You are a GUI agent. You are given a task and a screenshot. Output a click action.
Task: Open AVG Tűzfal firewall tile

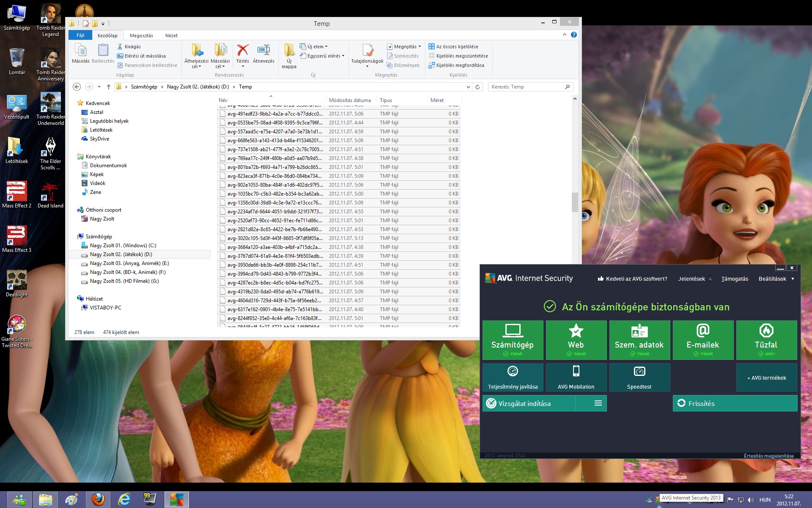(x=766, y=340)
